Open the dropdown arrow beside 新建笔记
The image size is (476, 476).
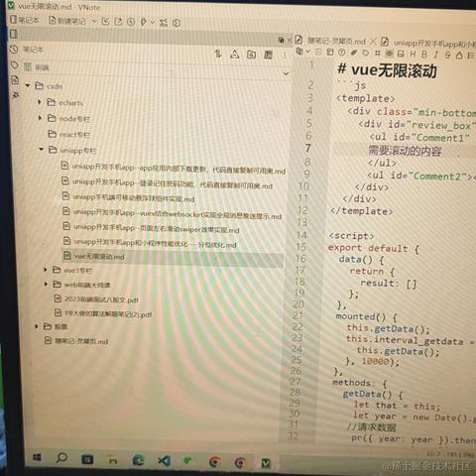tap(94, 22)
